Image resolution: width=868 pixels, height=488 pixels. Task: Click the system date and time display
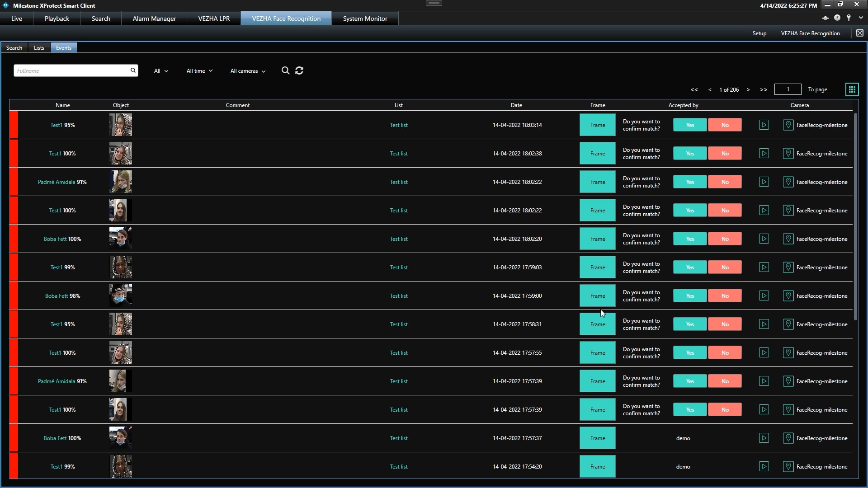click(x=788, y=5)
